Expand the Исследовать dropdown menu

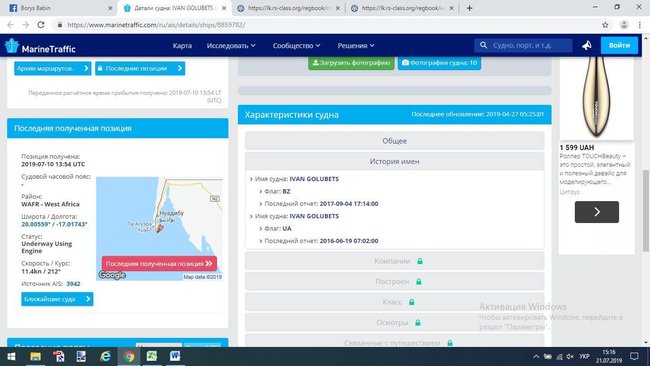pyautogui.click(x=231, y=46)
